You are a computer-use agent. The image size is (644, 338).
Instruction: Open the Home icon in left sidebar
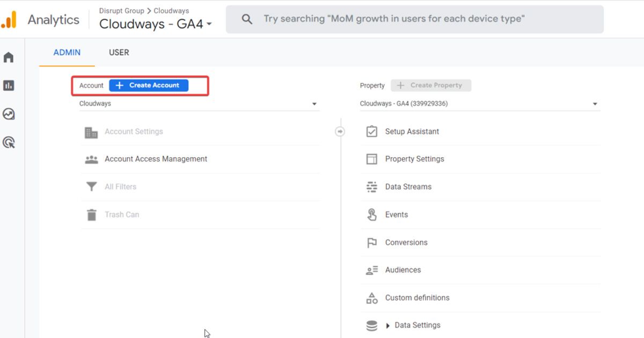(x=9, y=57)
